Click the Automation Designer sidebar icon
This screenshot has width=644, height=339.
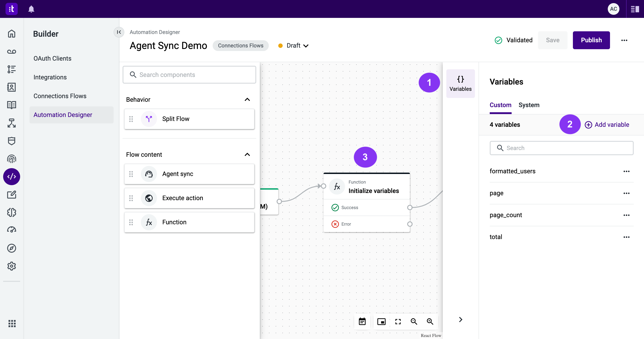(11, 176)
